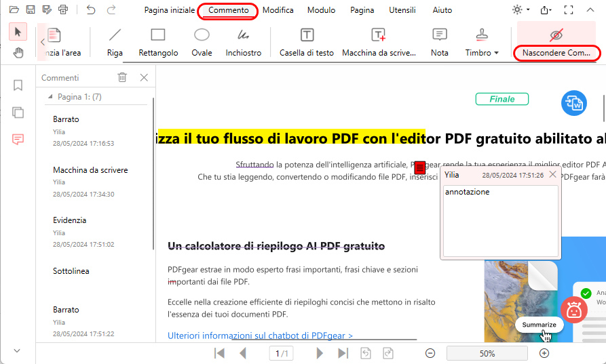This screenshot has width=606, height=364.
Task: Redo the last action
Action: (x=111, y=9)
